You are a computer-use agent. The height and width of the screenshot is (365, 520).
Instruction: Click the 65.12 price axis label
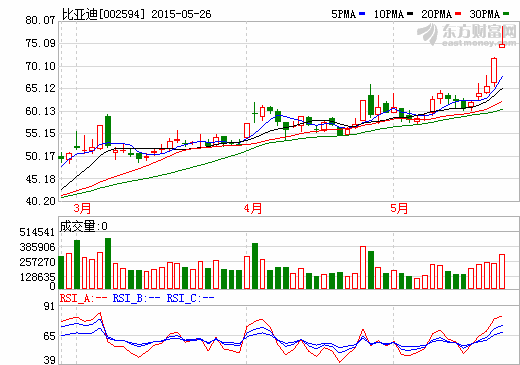click(x=40, y=88)
